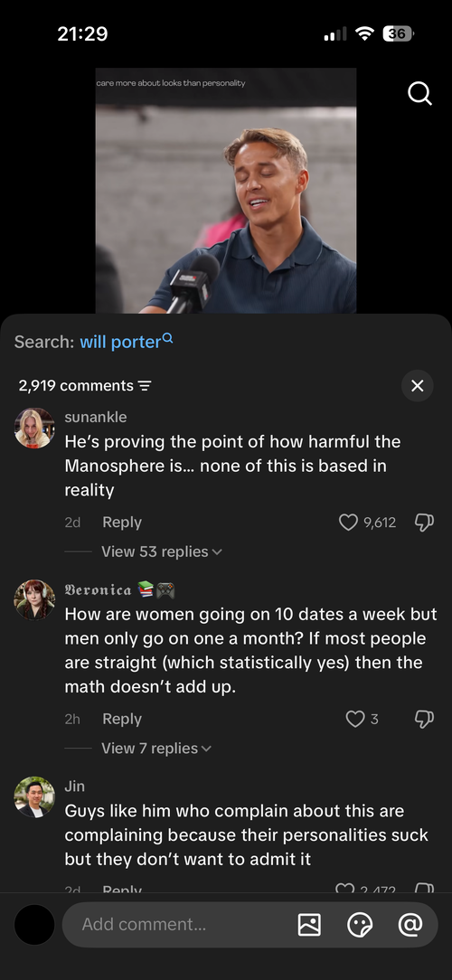Viewport: 452px width, 980px height.
Task: Tap the Add comment input field
Action: (182, 924)
